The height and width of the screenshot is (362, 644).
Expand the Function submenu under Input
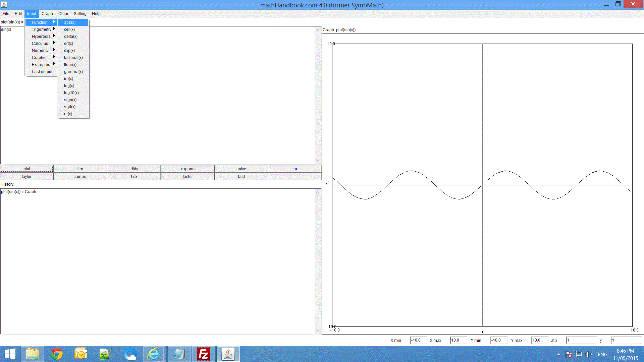click(40, 22)
